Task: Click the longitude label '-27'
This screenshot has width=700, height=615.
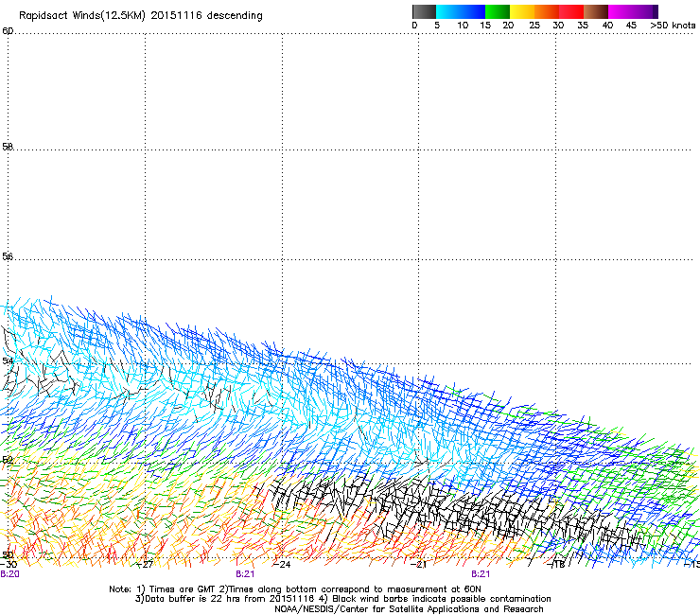Action: 145,565
